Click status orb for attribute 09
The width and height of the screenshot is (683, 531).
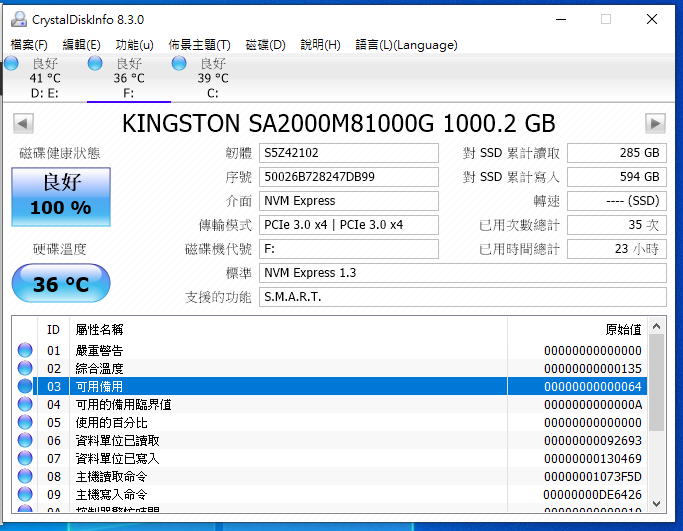click(x=25, y=494)
